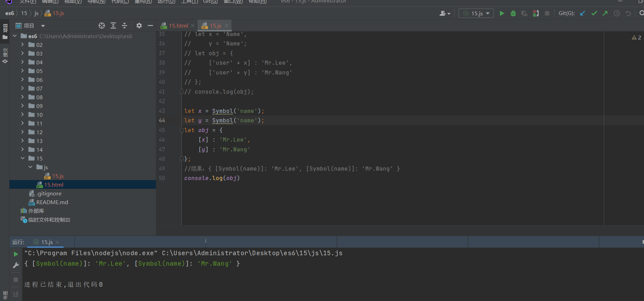Screen dimensions: 644x301
Task: Toggle fold marker at line 41
Action: [181, 92]
